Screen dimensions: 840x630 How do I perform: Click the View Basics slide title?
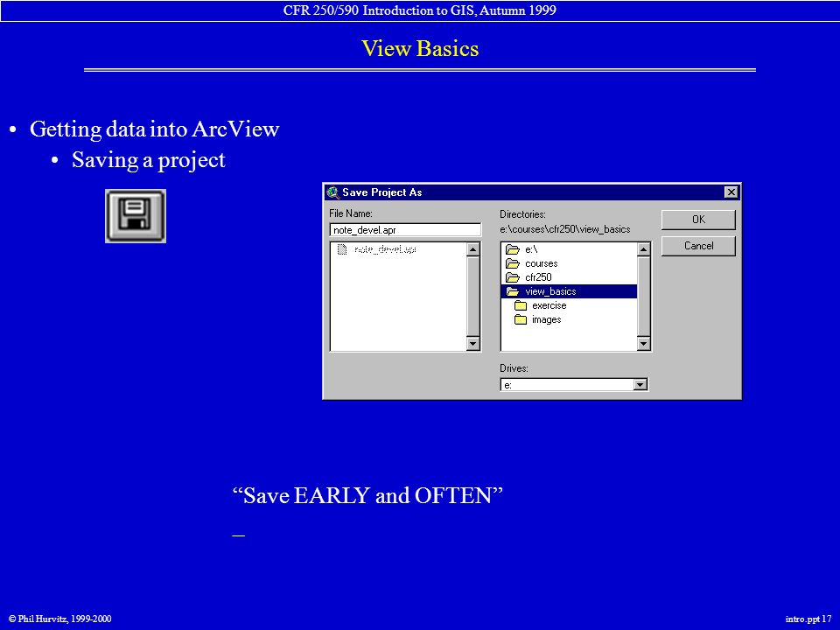click(x=420, y=49)
